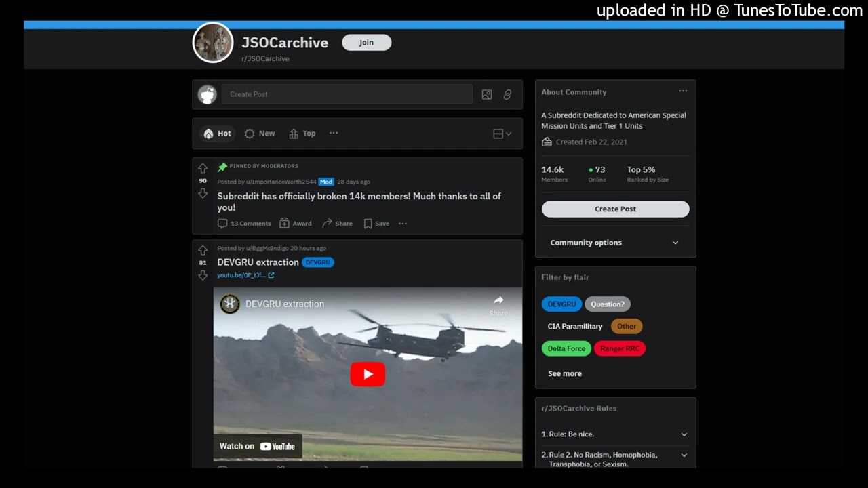Downvote the pinned 14k members post
Image resolution: width=868 pixels, height=488 pixels.
tap(203, 193)
